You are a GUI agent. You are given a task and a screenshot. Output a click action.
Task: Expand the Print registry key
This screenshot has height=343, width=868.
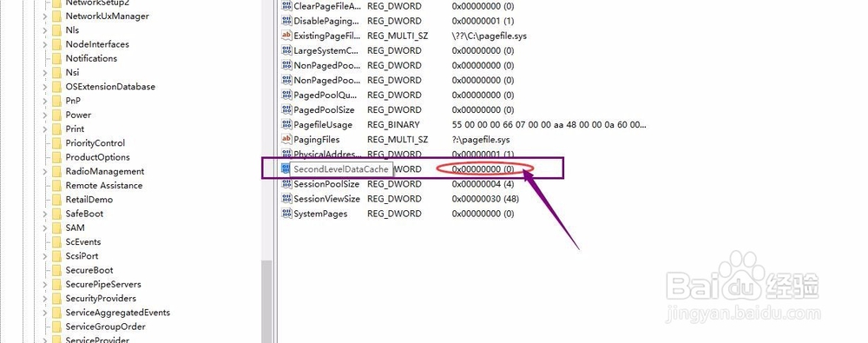45,129
